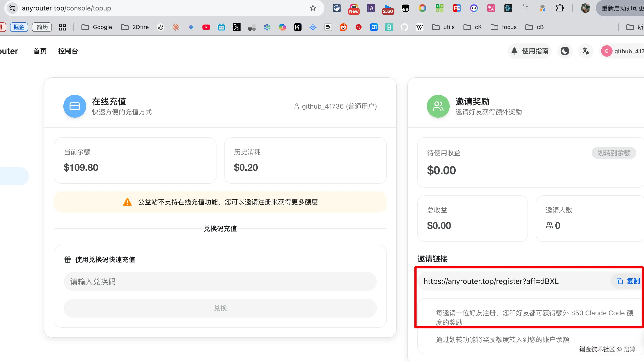Viewport: 644px width, 361px height.
Task: Open the 控制台 navigation item
Action: point(68,51)
